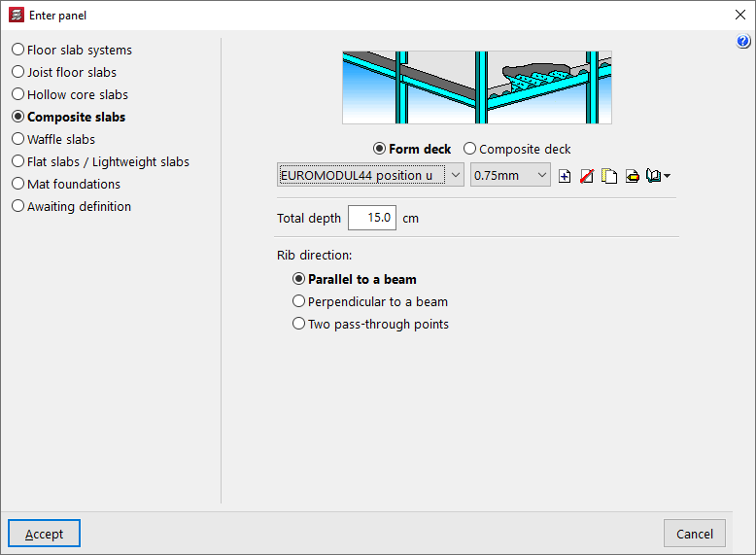Click the composite slab preview image
The width and height of the screenshot is (756, 555).
tap(477, 87)
